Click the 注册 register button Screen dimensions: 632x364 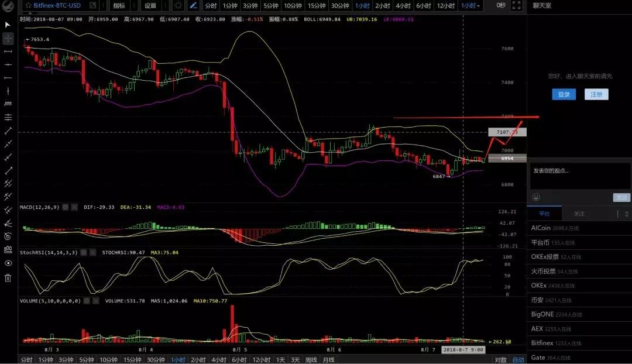596,94
